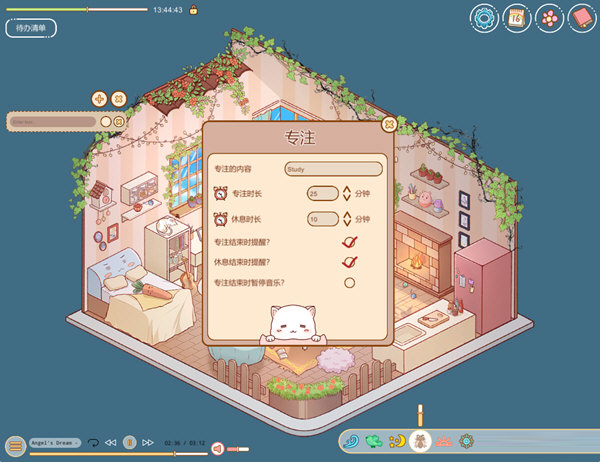Click the 专注时长 minutes stepper arrows
The width and height of the screenshot is (600, 462).
pos(347,194)
